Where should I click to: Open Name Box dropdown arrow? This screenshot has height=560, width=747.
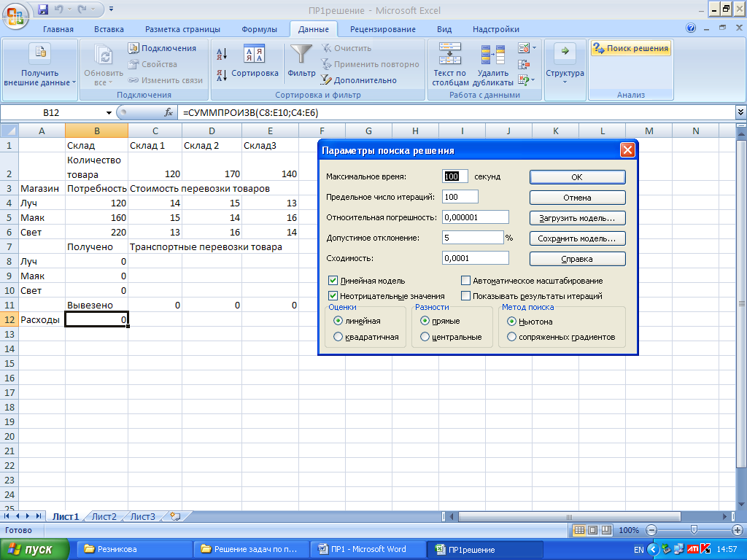109,113
